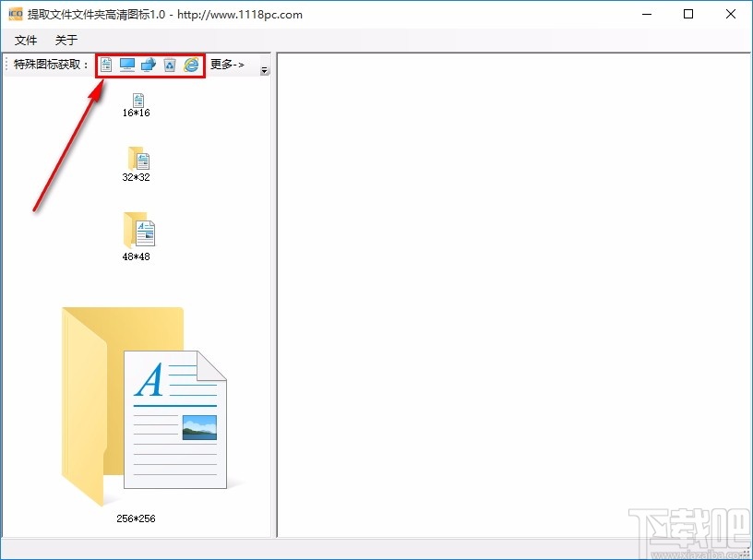Get the My Computer monitor icon
753x560 pixels.
pos(127,65)
